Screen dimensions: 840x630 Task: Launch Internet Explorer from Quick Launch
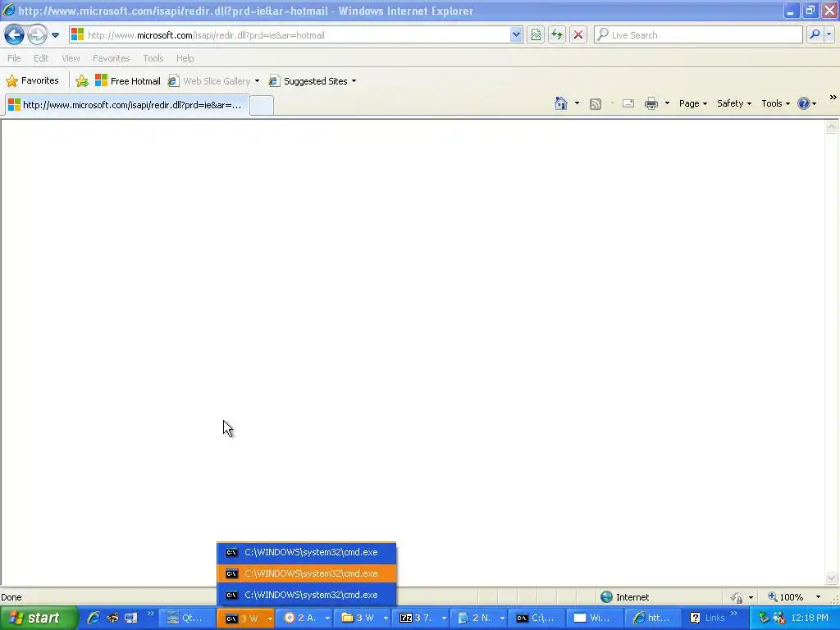point(94,618)
